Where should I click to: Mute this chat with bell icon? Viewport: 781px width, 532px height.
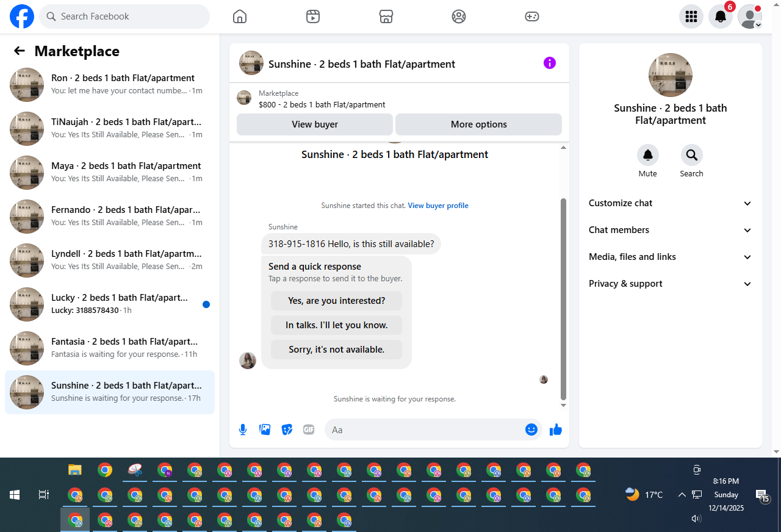[x=648, y=156]
